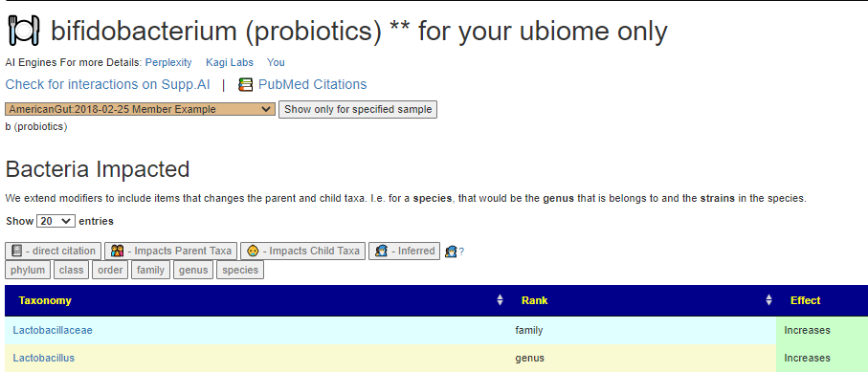
Task: Filter table by species rank
Action: 240,270
